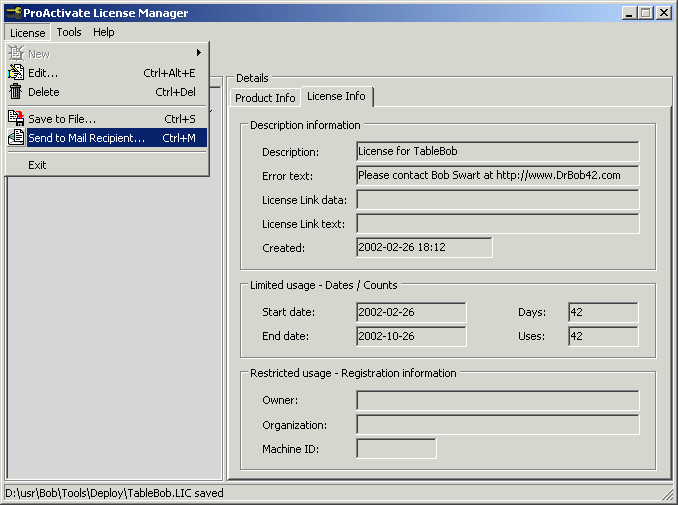Viewport: 678px width, 505px height.
Task: Click the Created date field
Action: (x=424, y=247)
